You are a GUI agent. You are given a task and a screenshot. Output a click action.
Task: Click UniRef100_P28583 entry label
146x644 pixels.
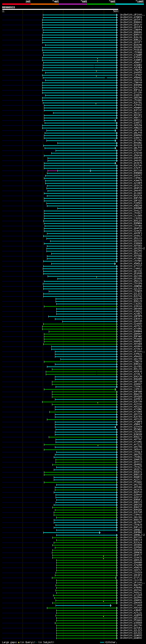coord(131,203)
